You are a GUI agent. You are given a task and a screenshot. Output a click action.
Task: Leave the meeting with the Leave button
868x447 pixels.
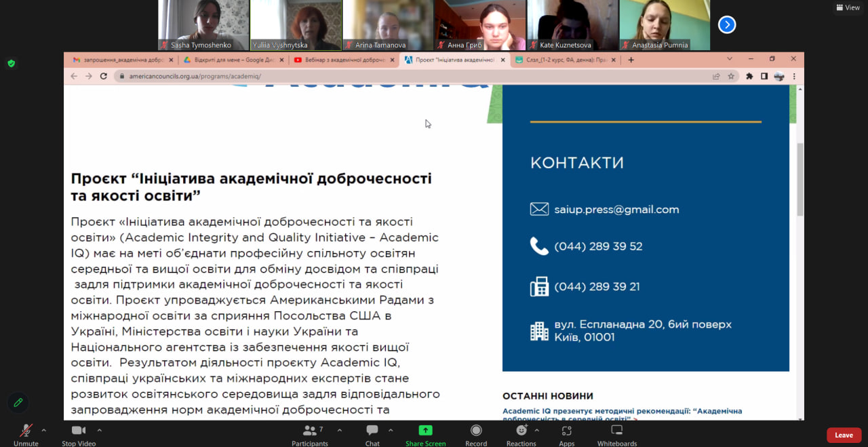click(x=844, y=435)
